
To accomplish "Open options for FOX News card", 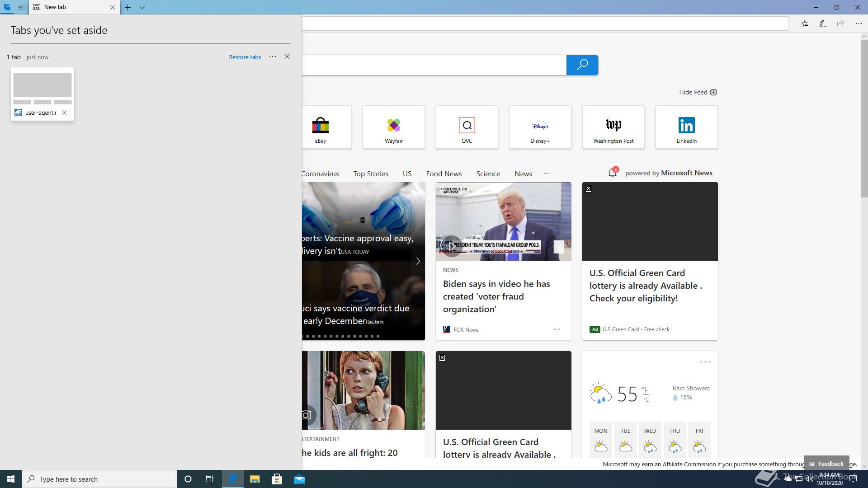I will coord(557,329).
